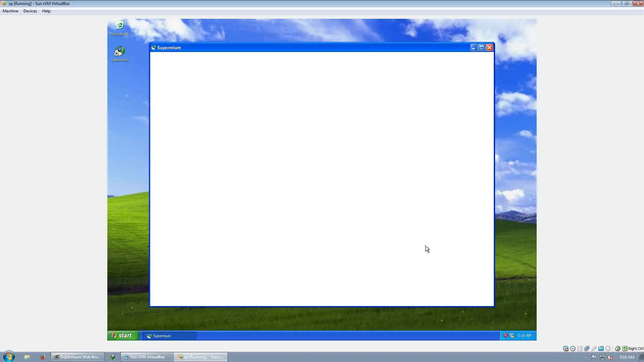The image size is (644, 362).
Task: Click the mouse integration status icon
Action: pyautogui.click(x=618, y=349)
